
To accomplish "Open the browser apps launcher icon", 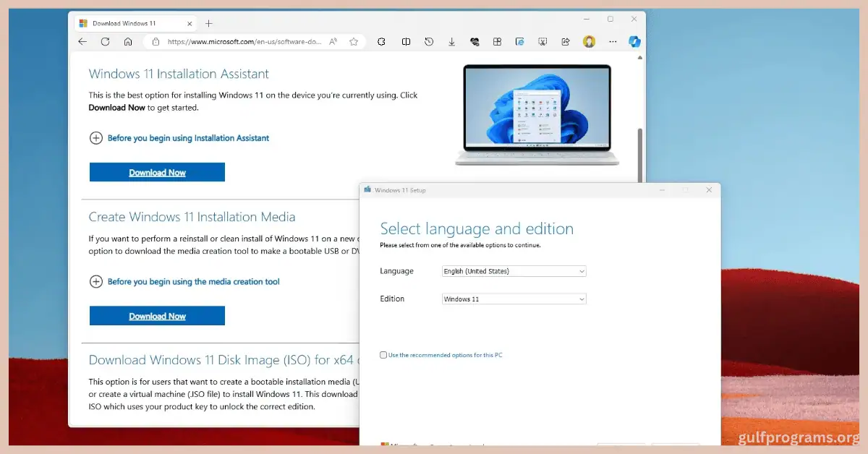I will [497, 41].
